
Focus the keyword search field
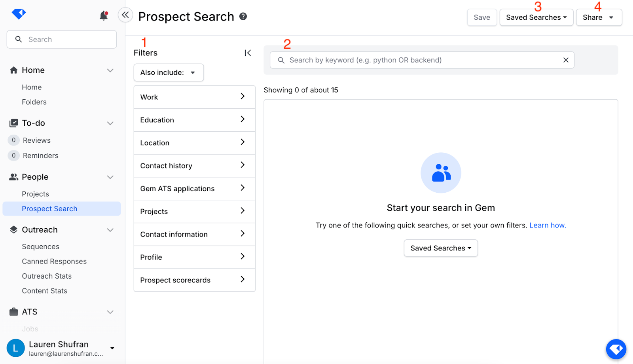pyautogui.click(x=422, y=60)
